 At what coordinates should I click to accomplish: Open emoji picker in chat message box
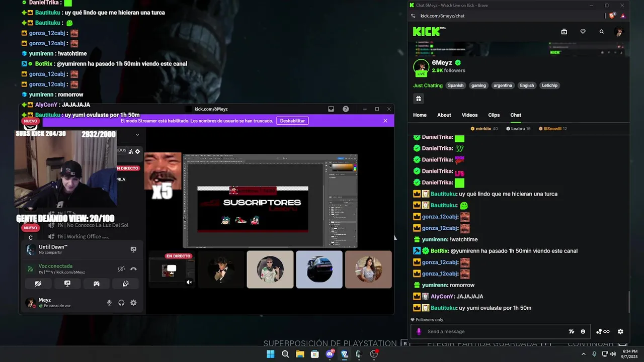click(x=583, y=331)
